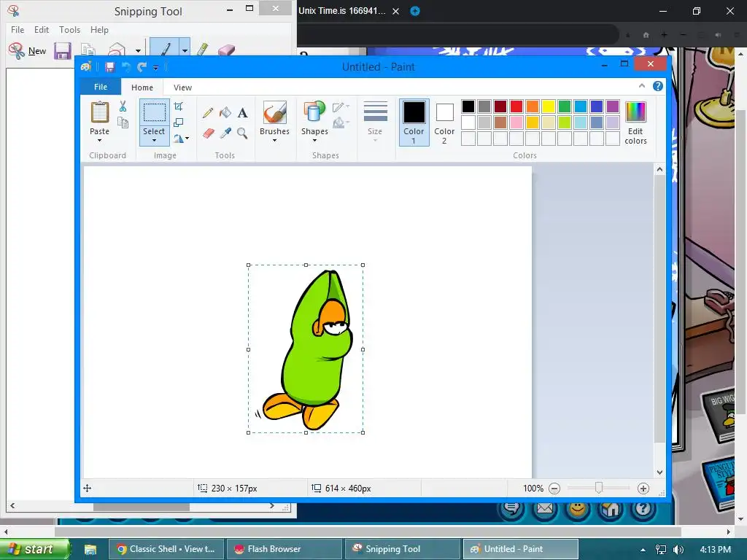Select the Eraser in Snipping Tool

pos(226,50)
